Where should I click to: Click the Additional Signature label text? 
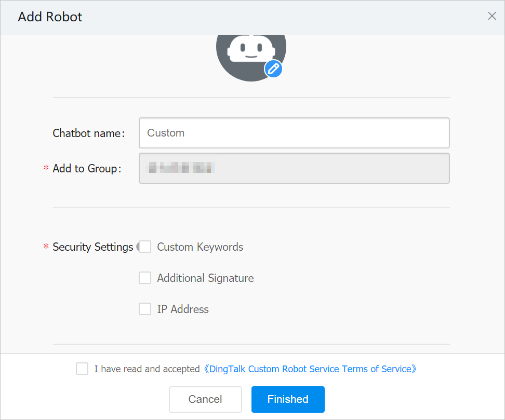point(205,278)
